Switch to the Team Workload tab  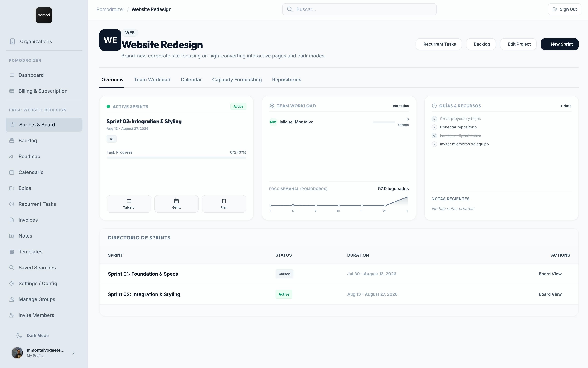click(x=152, y=80)
